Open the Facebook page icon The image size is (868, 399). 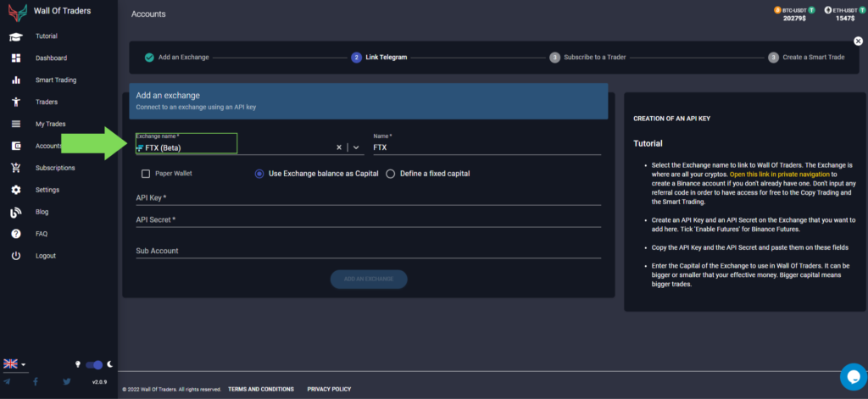coord(36,382)
